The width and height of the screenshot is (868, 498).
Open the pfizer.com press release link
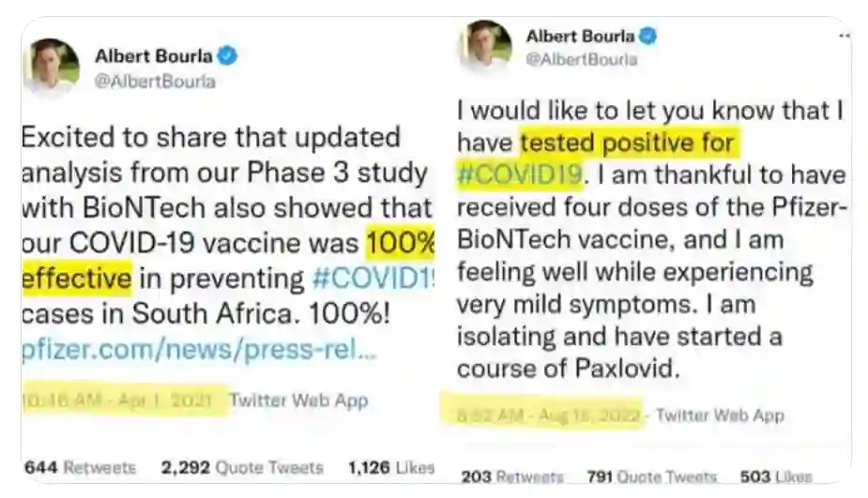199,354
